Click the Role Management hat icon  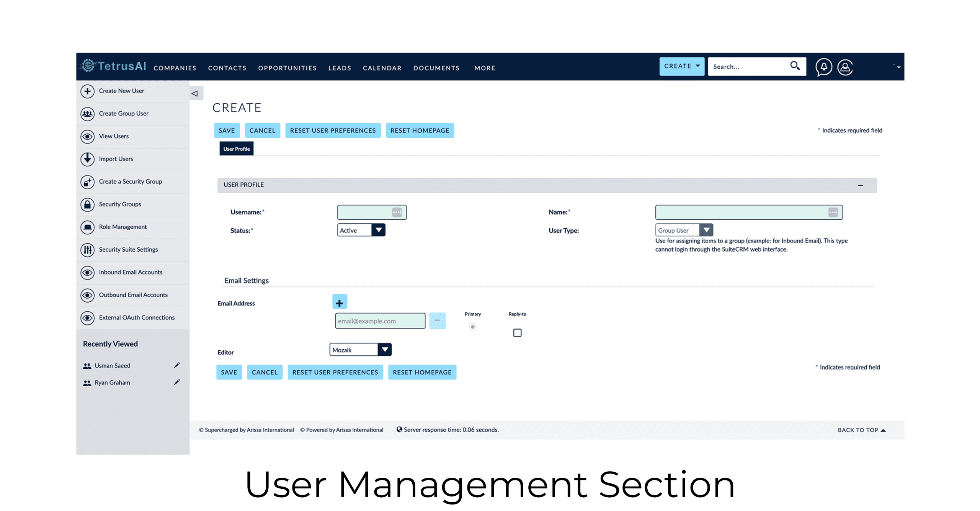[87, 227]
